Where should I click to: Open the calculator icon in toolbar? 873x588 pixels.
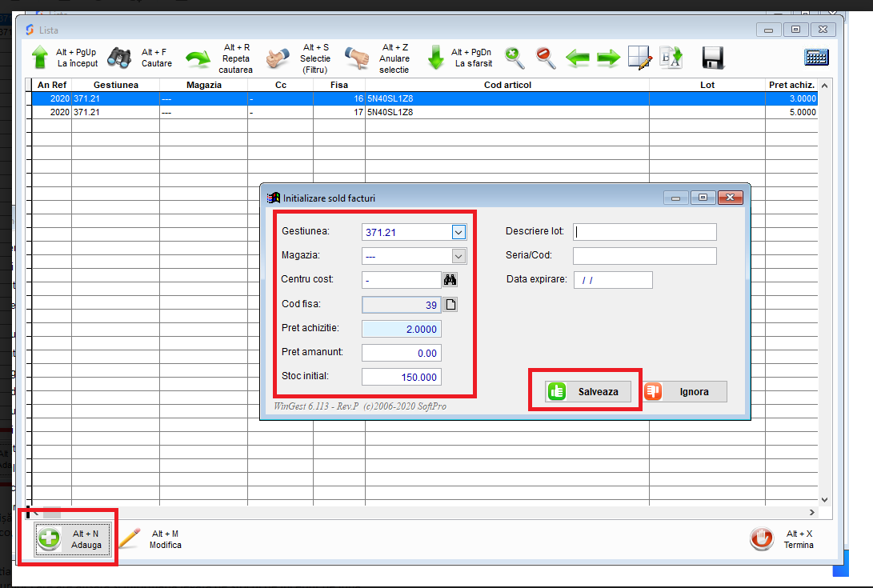pyautogui.click(x=816, y=58)
